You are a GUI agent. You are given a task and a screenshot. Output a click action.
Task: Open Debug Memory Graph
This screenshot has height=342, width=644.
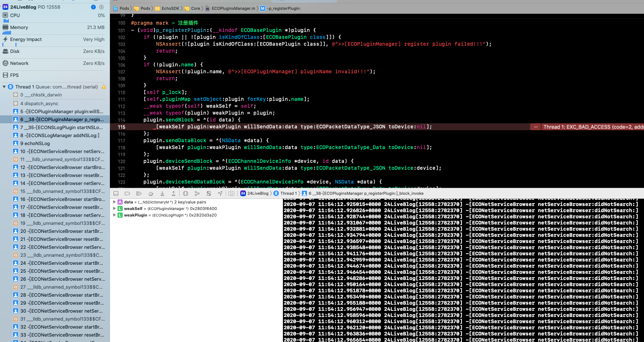coord(197,194)
